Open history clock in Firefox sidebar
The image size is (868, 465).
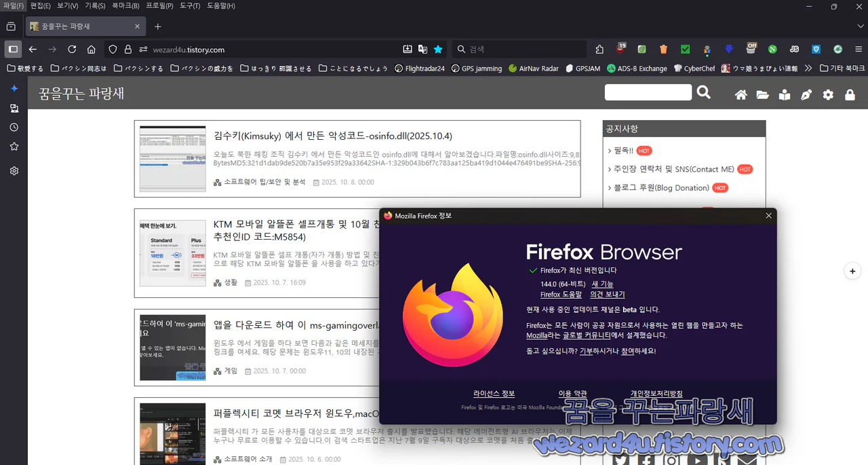14,128
